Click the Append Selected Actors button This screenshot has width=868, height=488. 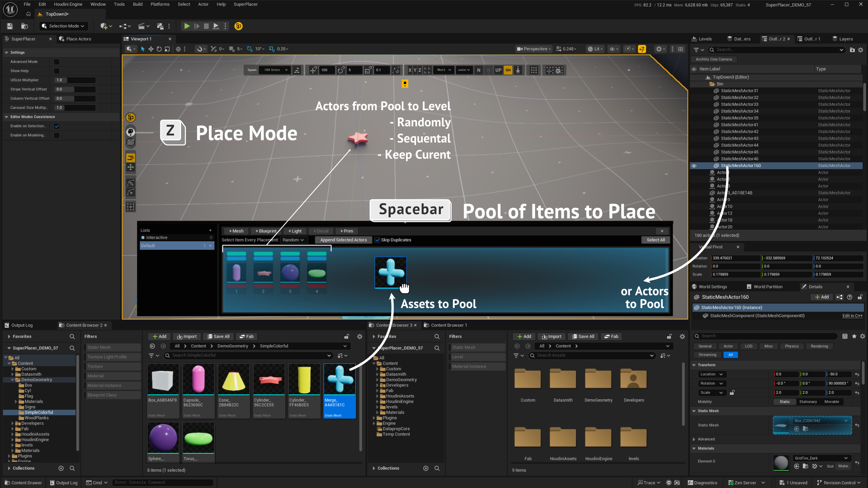point(343,240)
